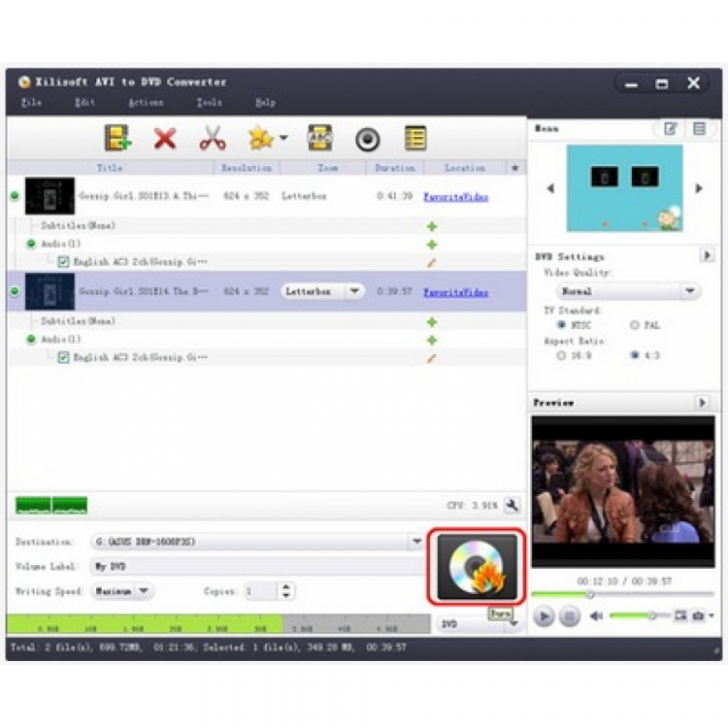Add subtitle to Gossip Girl S01E14
Screen dimensions: 728x728
(x=432, y=322)
